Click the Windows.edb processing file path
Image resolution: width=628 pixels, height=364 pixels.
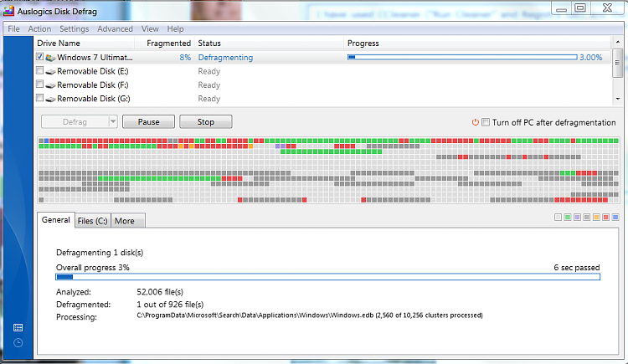point(310,315)
